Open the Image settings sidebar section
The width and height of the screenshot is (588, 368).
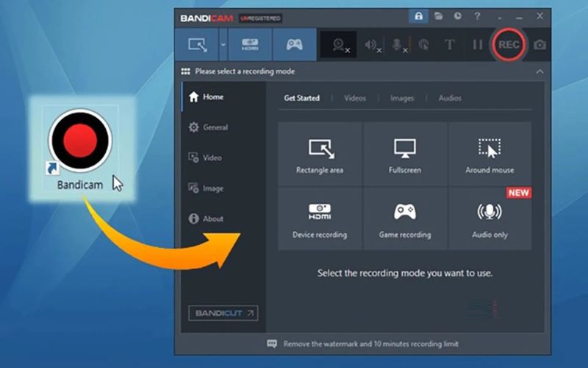click(223, 188)
